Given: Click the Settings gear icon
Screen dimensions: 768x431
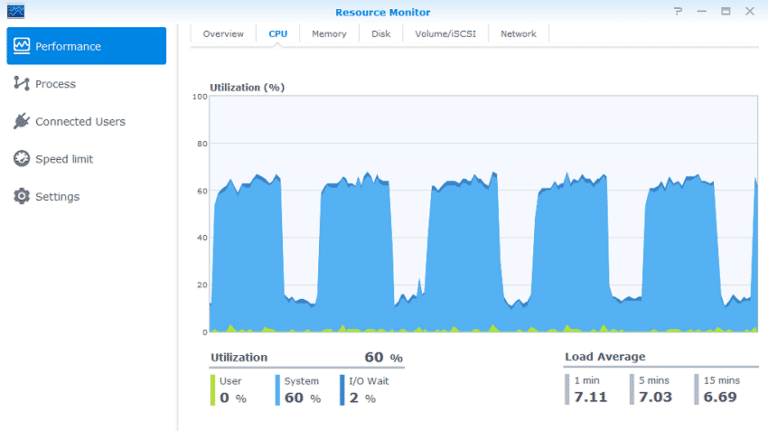Looking at the screenshot, I should coord(22,196).
